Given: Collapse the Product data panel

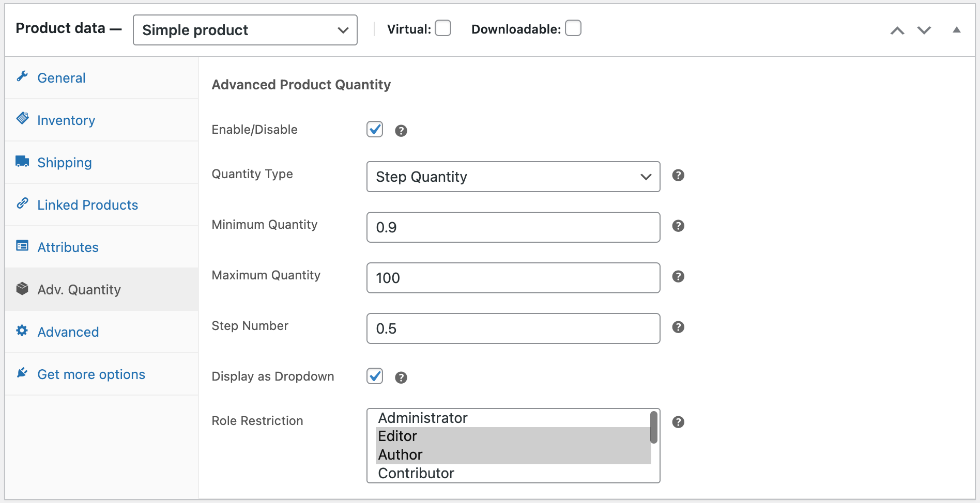Looking at the screenshot, I should coord(957,30).
